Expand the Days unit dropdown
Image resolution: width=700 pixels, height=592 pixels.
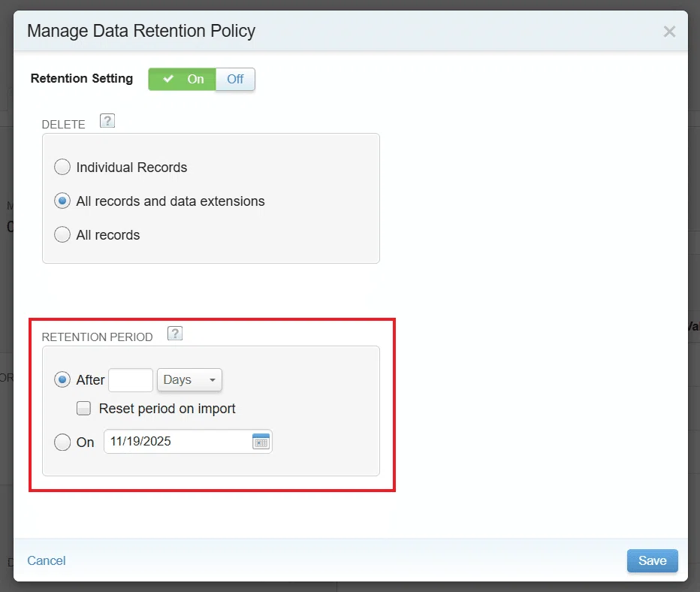click(189, 380)
